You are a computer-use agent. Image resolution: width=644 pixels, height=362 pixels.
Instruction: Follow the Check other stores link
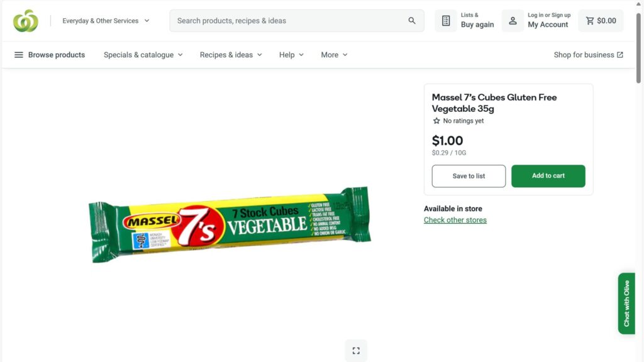[x=455, y=220]
